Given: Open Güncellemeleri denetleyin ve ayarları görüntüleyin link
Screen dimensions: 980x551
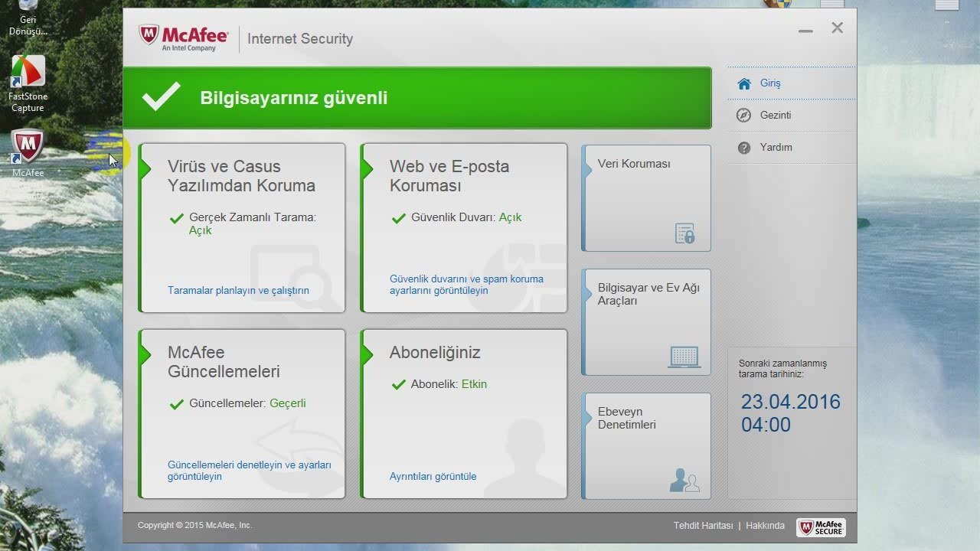Looking at the screenshot, I should 250,471.
